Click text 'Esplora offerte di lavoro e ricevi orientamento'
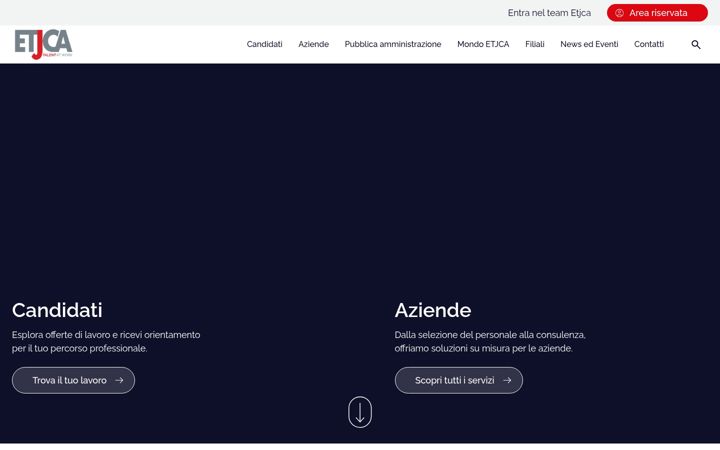Screen dimensions: 720x450 click(106, 335)
